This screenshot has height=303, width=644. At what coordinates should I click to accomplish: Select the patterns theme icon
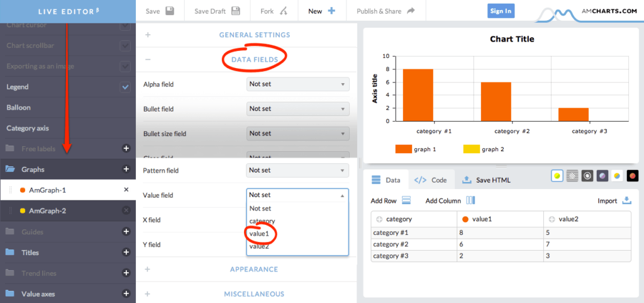click(x=572, y=176)
